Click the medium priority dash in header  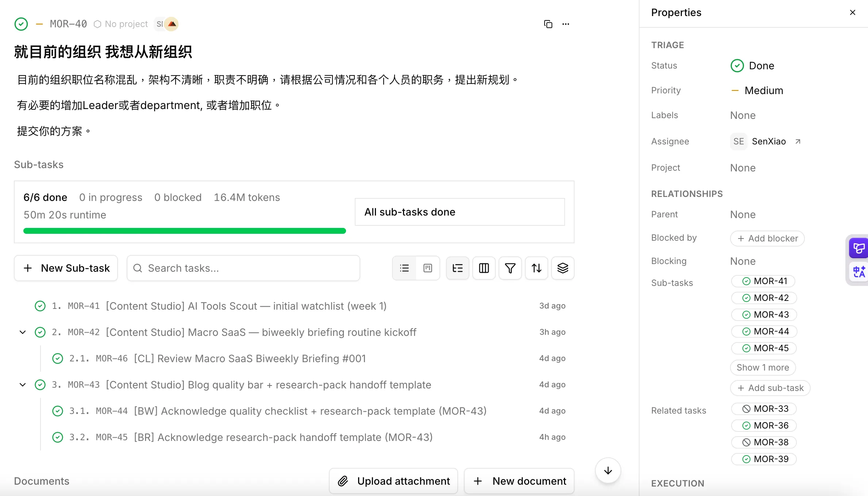(39, 24)
